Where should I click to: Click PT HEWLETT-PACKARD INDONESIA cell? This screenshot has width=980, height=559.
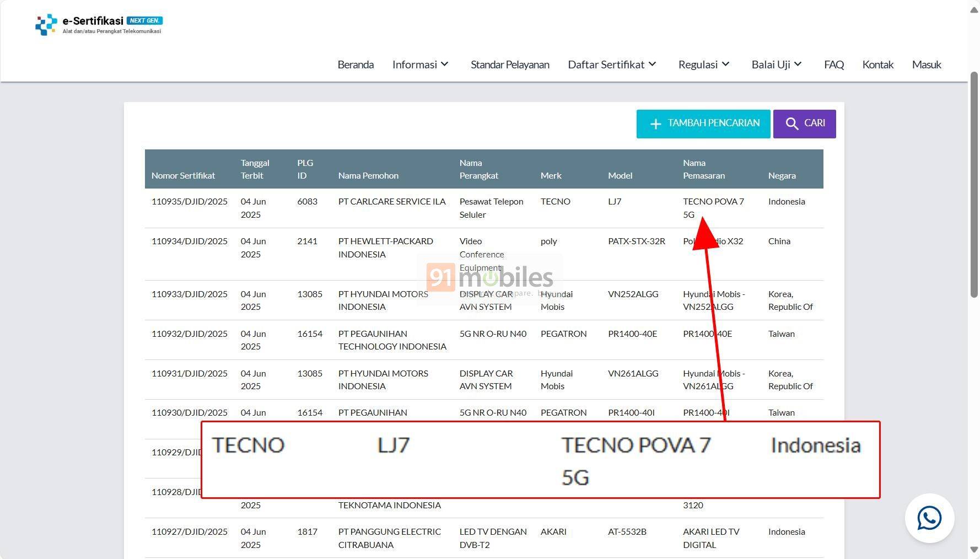tap(385, 248)
